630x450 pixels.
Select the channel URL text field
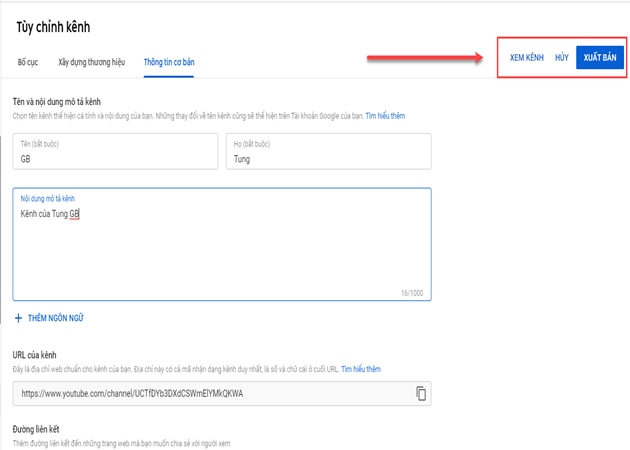(222, 393)
